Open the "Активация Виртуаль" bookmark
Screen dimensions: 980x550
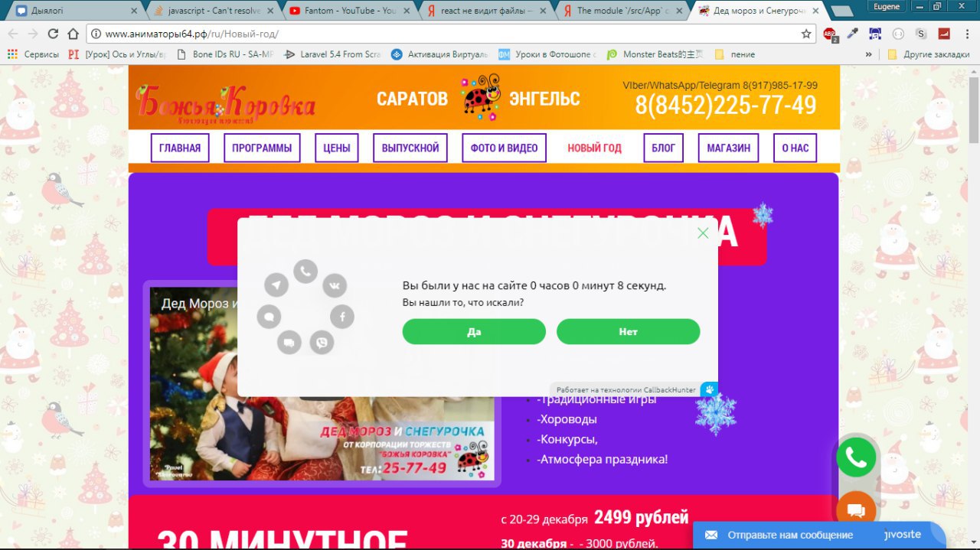click(x=439, y=54)
